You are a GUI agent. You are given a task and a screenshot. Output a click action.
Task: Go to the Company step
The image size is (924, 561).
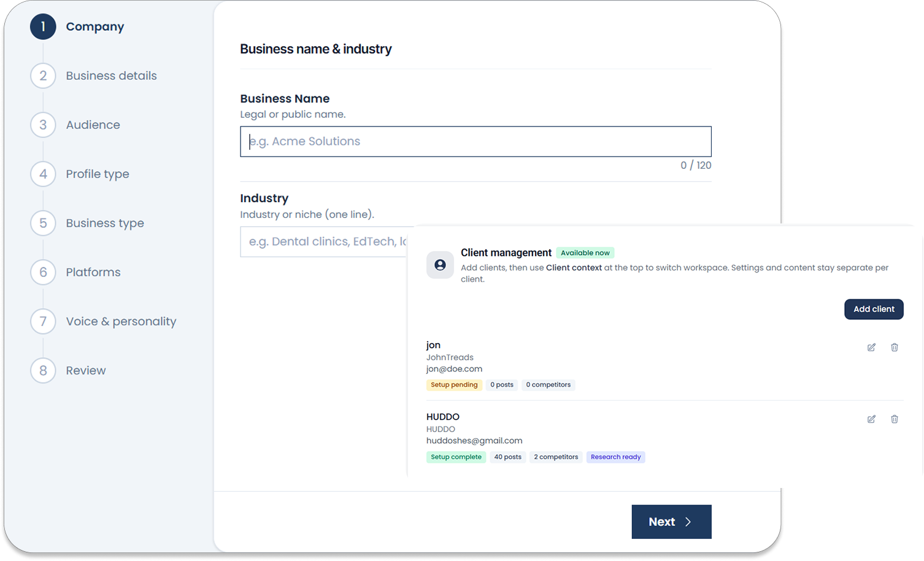(95, 26)
